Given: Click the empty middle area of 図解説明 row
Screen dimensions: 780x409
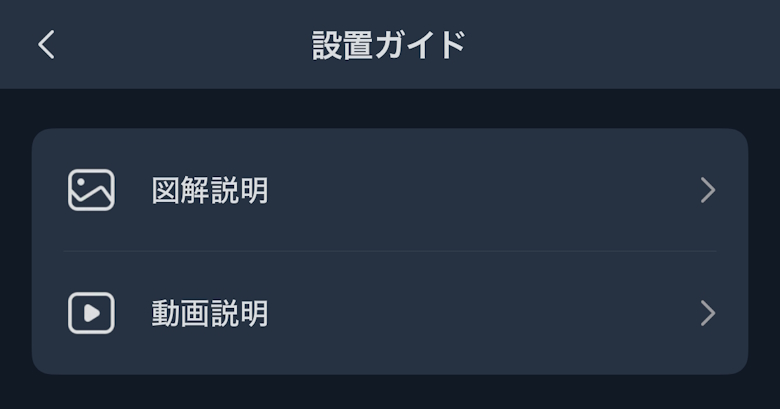Looking at the screenshot, I should (480, 190).
